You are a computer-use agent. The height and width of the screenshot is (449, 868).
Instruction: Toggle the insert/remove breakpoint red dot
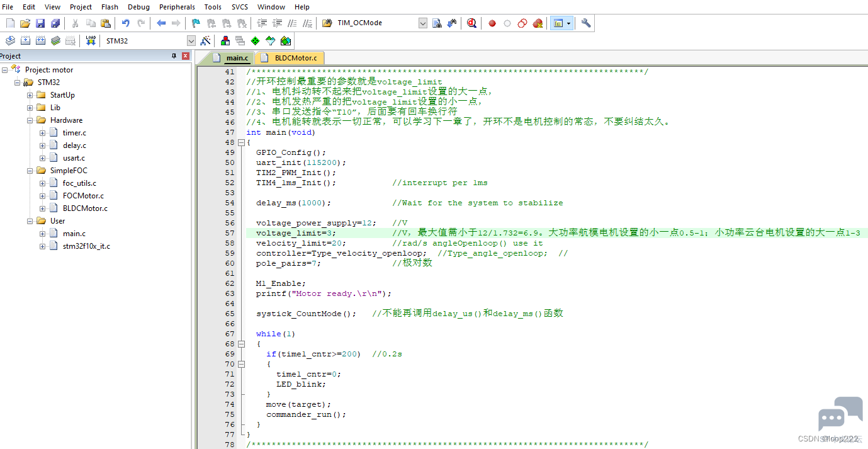pyautogui.click(x=492, y=23)
